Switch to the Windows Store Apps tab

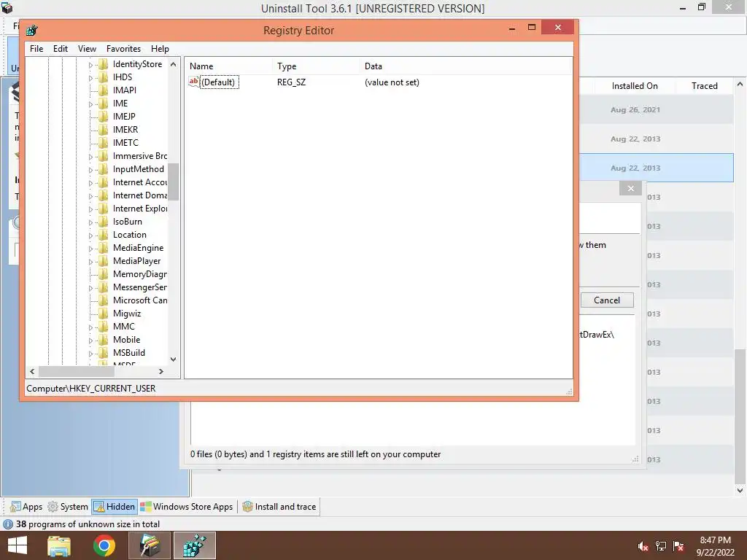186,507
